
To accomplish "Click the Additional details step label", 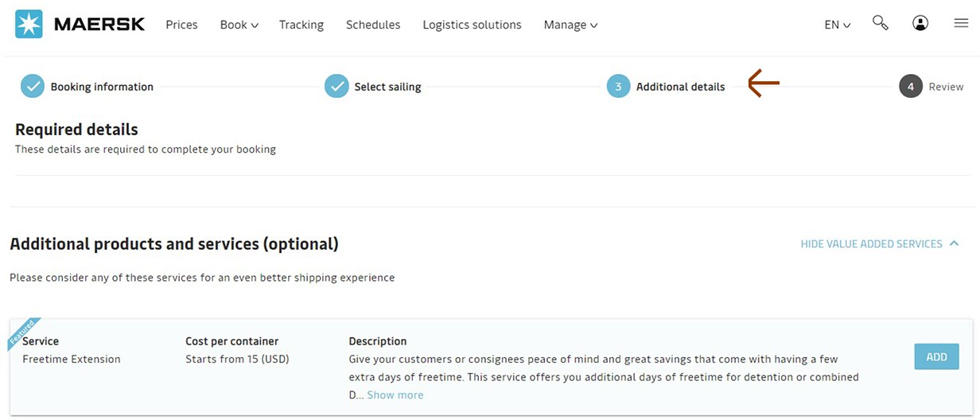I will click(x=681, y=87).
